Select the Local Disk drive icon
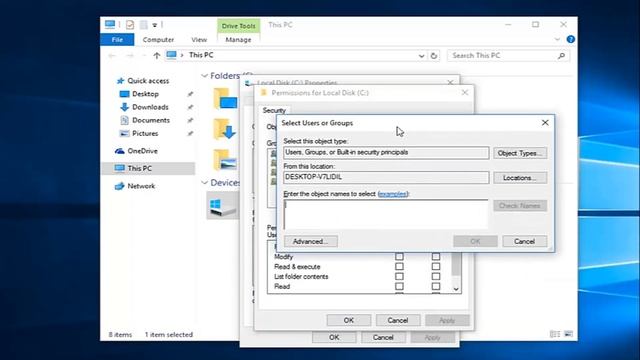This screenshot has height=360, width=640. tap(222, 206)
